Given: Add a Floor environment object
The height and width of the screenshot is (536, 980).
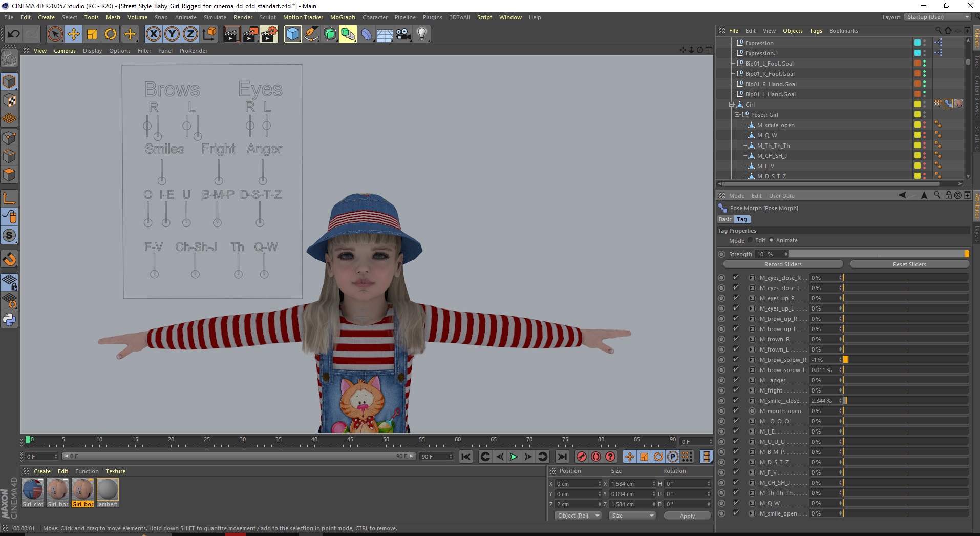Looking at the screenshot, I should [x=385, y=34].
